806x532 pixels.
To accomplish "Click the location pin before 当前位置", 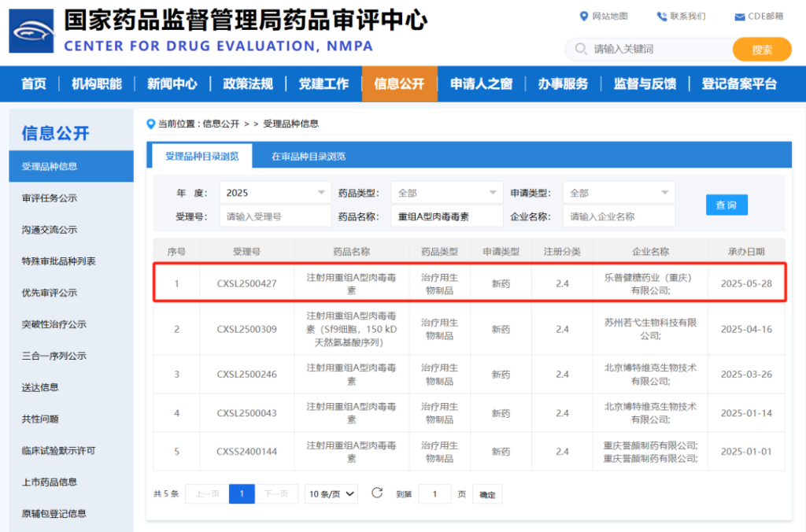I will (x=150, y=124).
